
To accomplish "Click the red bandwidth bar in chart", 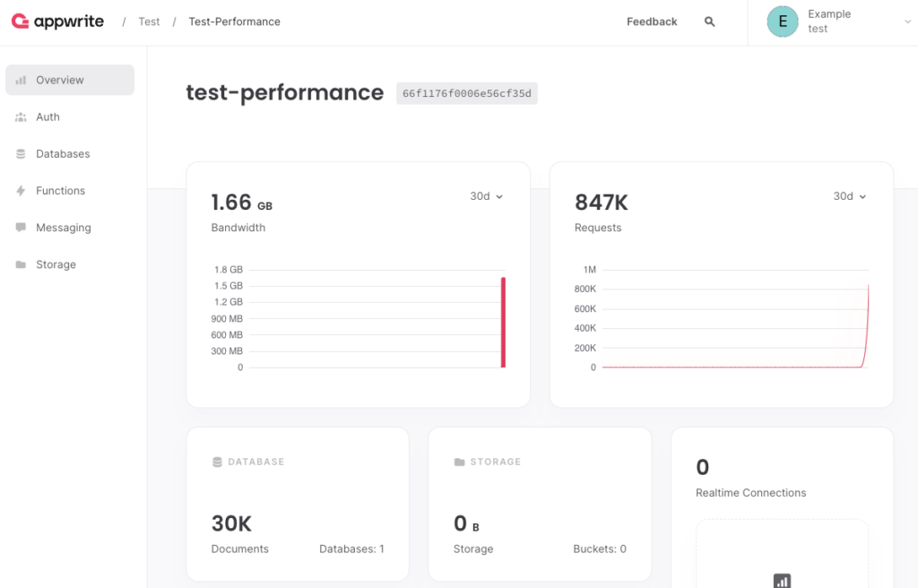I will click(x=503, y=323).
